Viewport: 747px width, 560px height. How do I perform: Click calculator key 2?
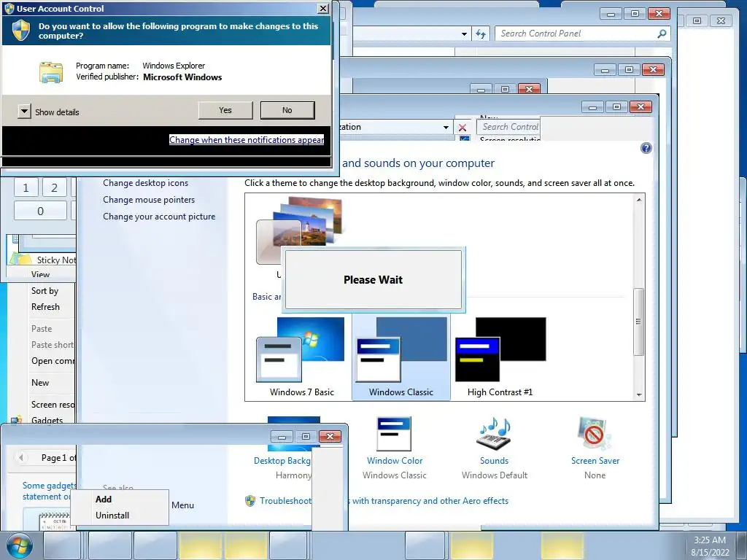(54, 187)
